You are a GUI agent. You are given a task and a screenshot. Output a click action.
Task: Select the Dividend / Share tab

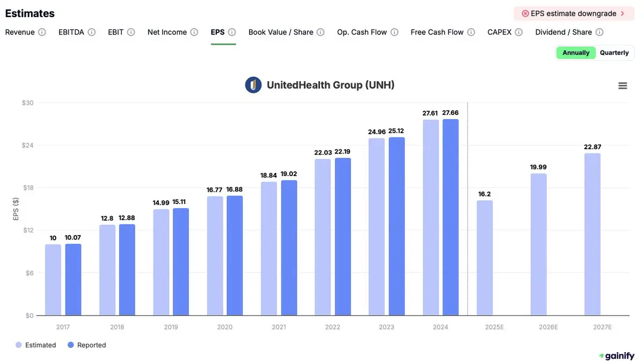click(563, 32)
